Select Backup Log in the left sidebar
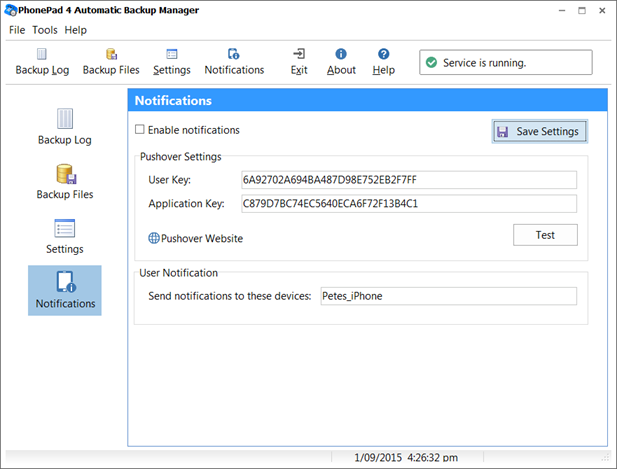The width and height of the screenshot is (617, 469). click(65, 127)
